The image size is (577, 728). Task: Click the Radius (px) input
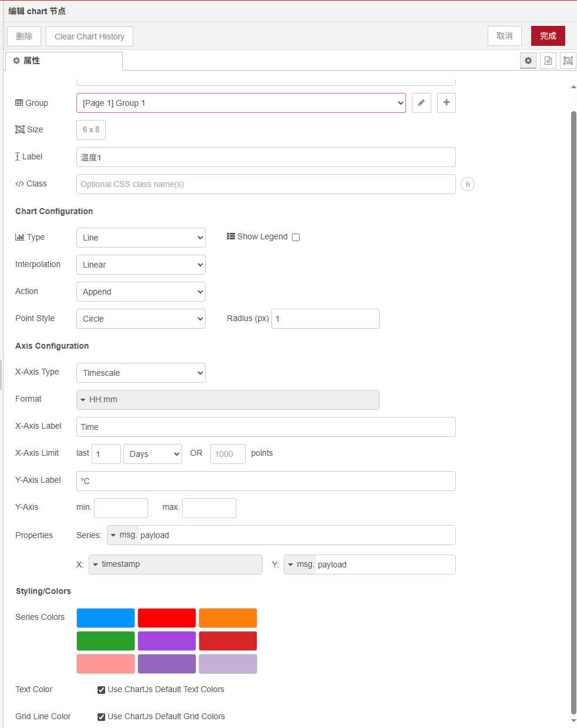click(326, 319)
